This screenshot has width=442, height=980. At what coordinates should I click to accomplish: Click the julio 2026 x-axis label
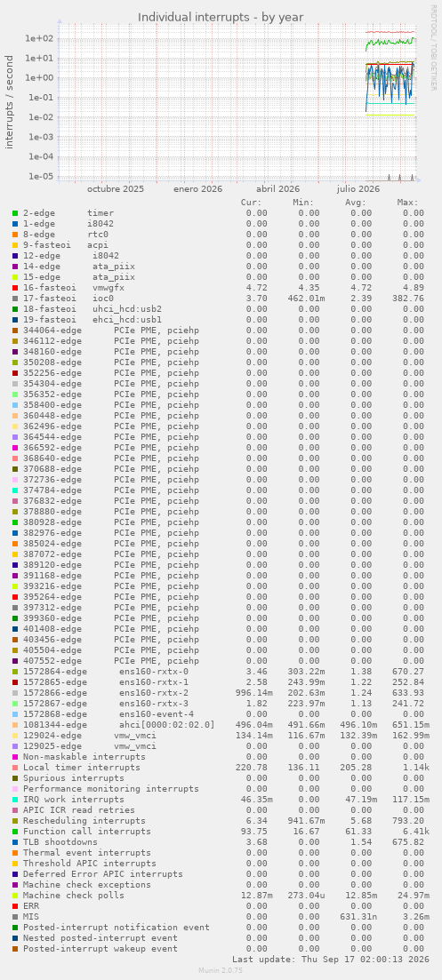pyautogui.click(x=358, y=188)
